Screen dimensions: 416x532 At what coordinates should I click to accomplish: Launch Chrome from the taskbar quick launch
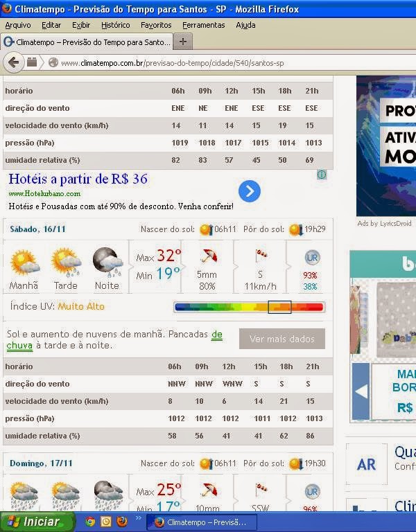click(90, 522)
